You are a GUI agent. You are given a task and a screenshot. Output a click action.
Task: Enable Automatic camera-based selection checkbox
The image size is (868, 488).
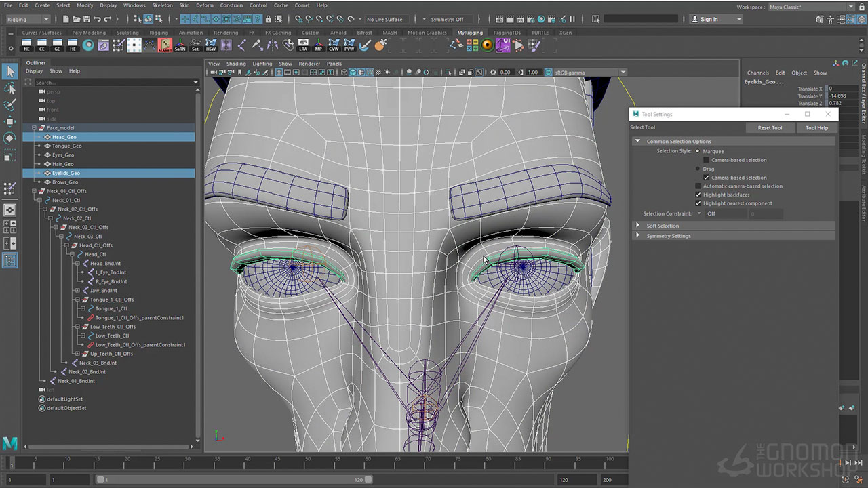(x=698, y=186)
